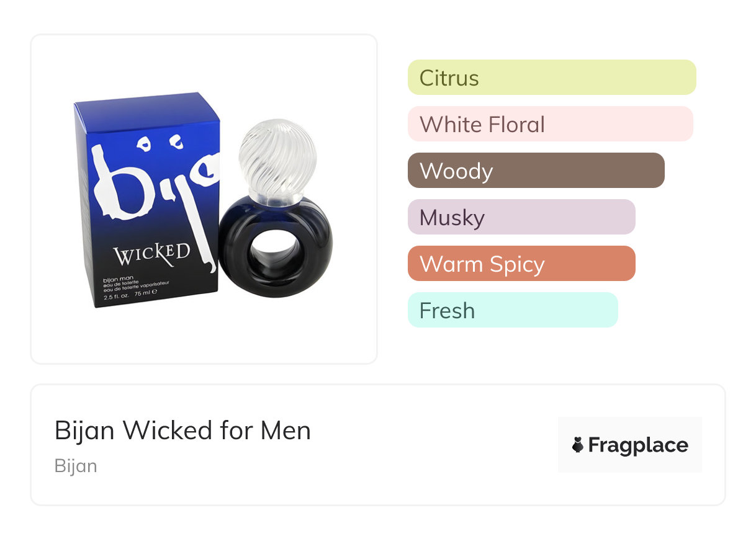Click the gray Fragplace badge background
The image size is (756, 536).
coord(630,445)
